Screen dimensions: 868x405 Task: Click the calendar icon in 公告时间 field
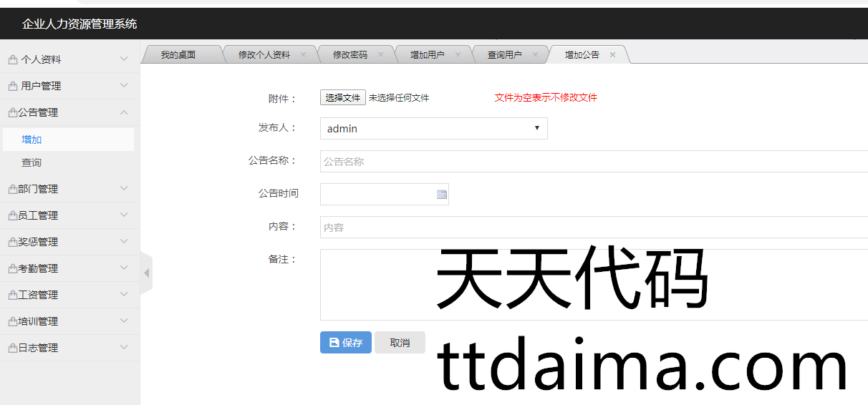pos(441,195)
